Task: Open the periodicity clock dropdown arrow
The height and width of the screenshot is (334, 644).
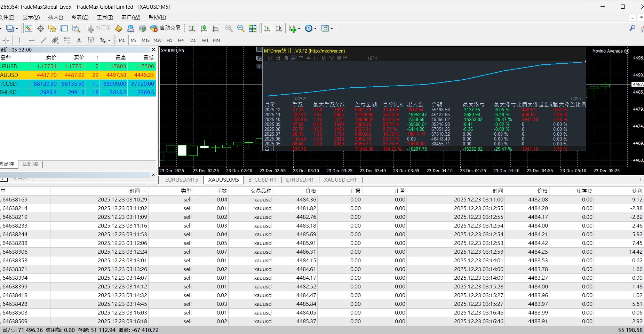Action: 316,29
